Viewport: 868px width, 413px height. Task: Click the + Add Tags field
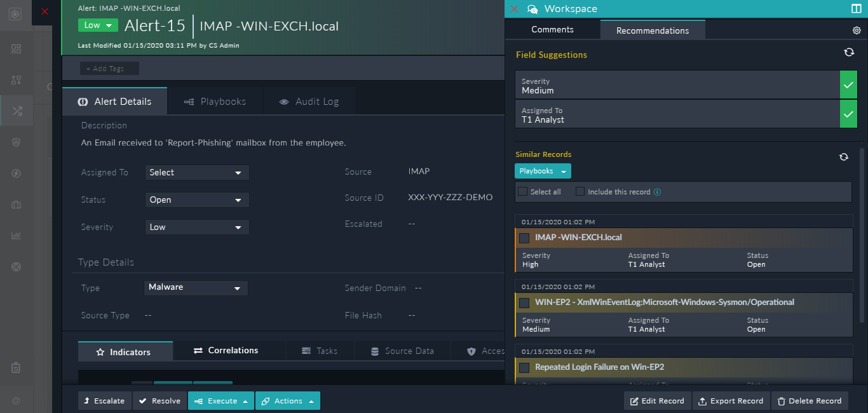[109, 69]
